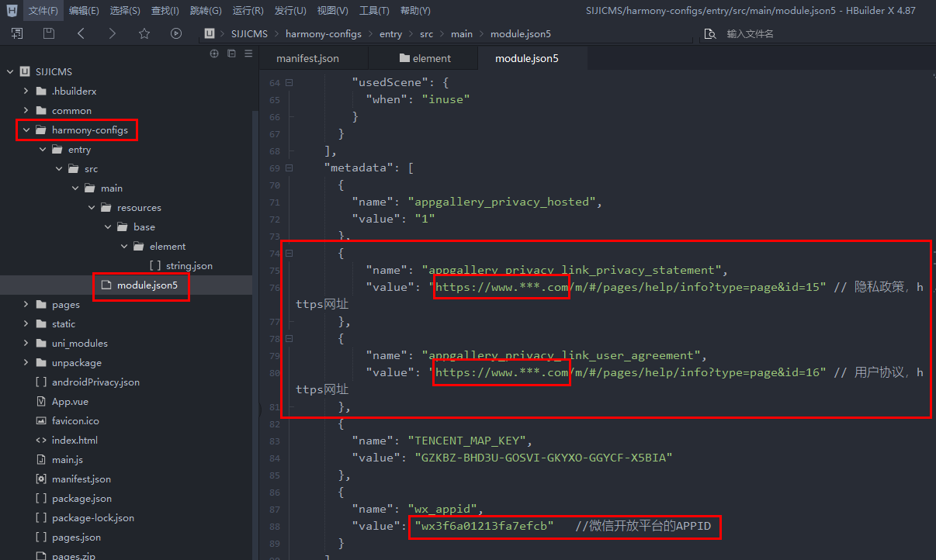Click the locate current file target icon
This screenshot has width=936, height=560.
click(x=214, y=54)
